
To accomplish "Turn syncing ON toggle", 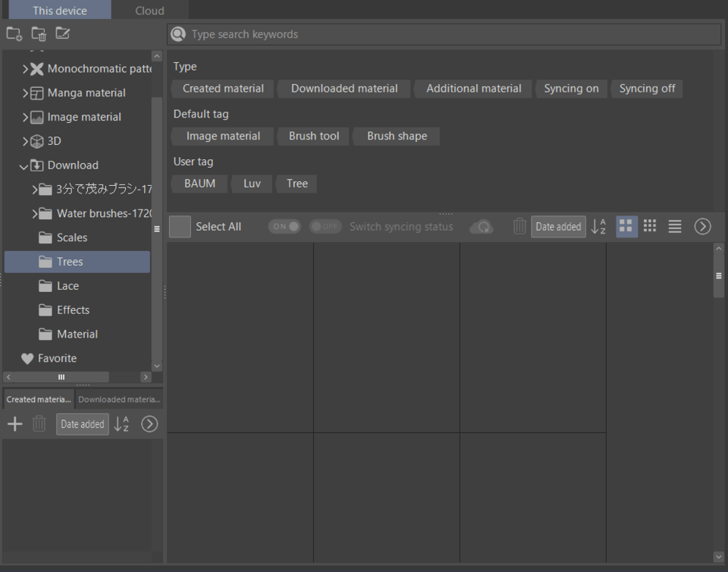I will 284,227.
